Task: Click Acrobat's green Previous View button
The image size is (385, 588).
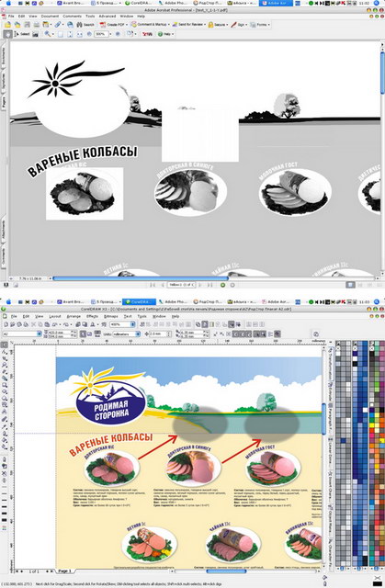Action: pyautogui.click(x=222, y=285)
